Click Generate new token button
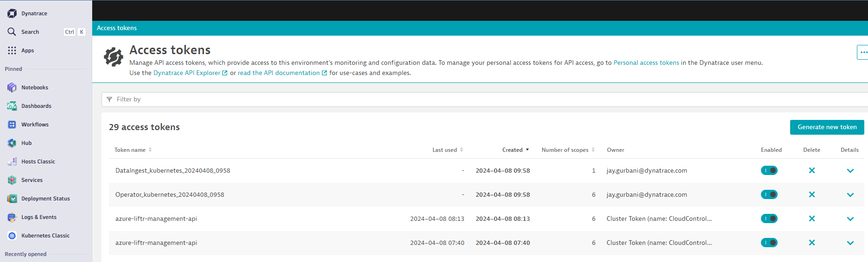 (x=827, y=127)
